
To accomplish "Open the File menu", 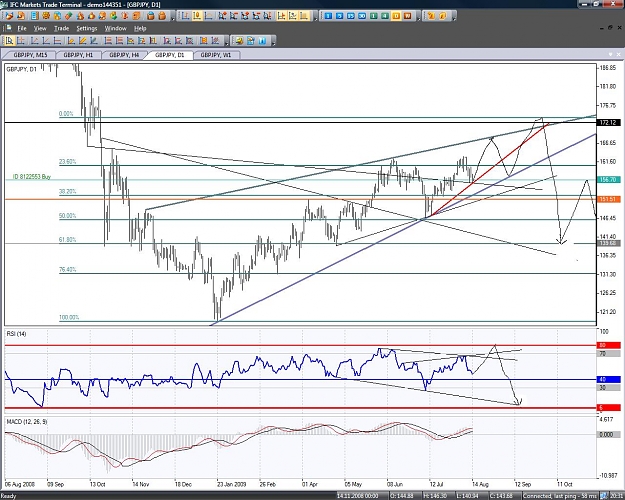I will (22, 28).
